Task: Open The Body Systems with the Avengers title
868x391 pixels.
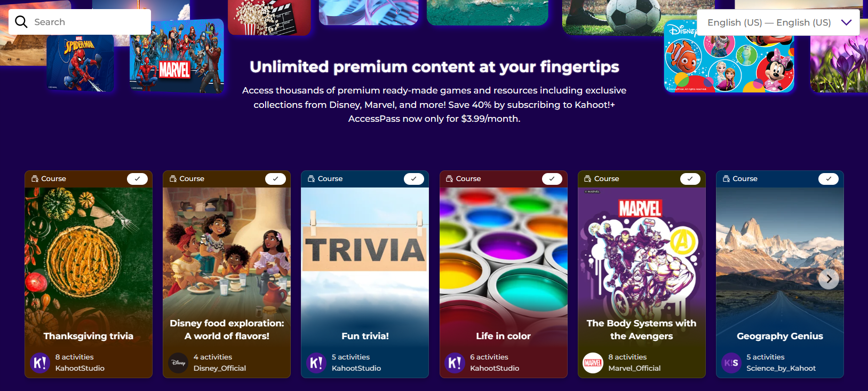Action: [641, 330]
